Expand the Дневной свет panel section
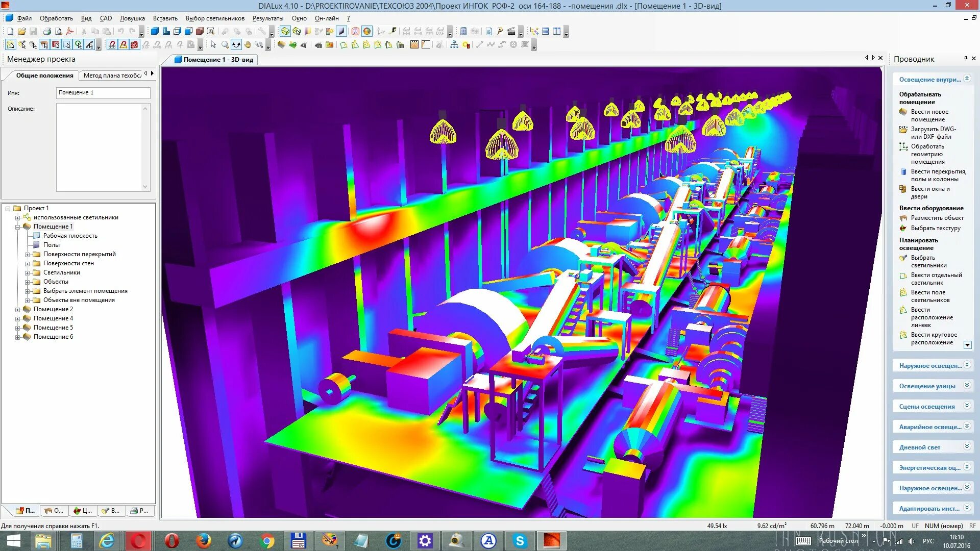The height and width of the screenshot is (551, 980). coord(966,446)
